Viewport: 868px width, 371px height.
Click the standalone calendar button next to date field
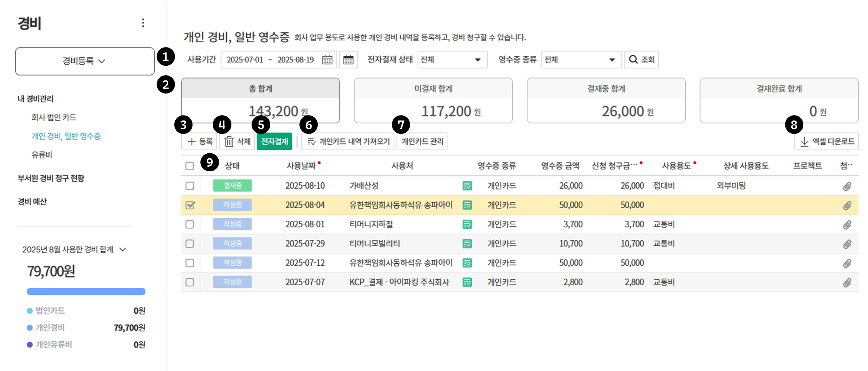(x=348, y=60)
